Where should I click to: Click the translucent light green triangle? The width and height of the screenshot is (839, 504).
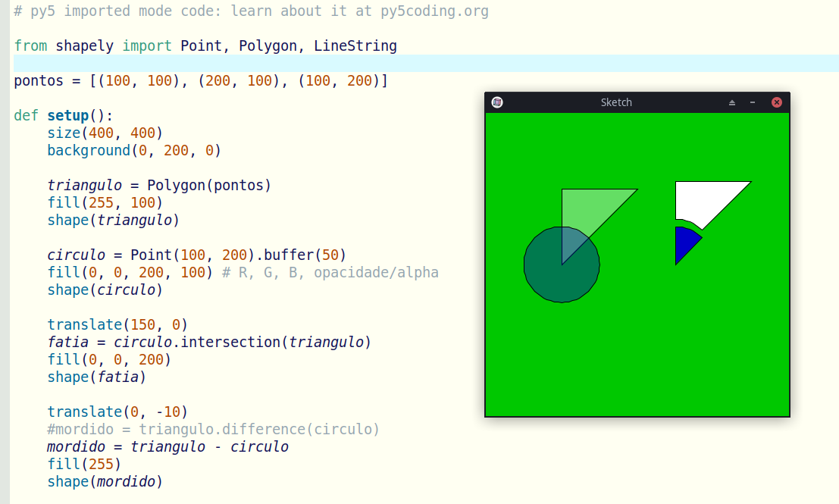click(595, 208)
